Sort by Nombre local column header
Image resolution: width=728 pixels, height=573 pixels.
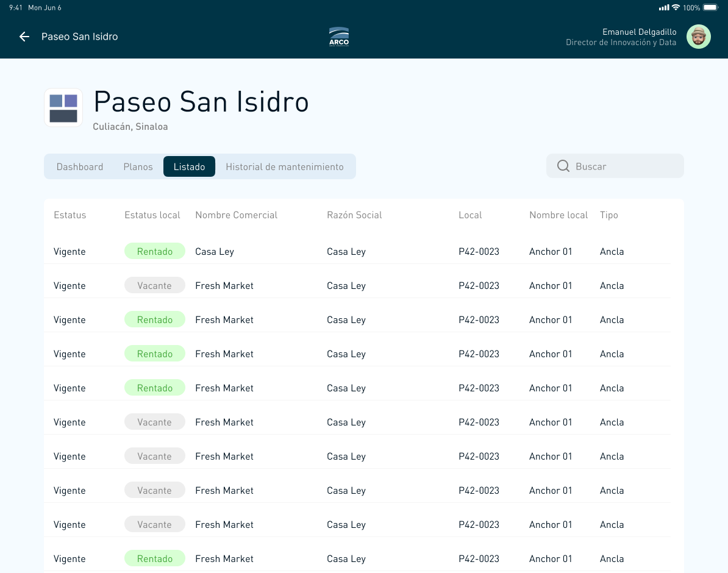[x=558, y=215]
